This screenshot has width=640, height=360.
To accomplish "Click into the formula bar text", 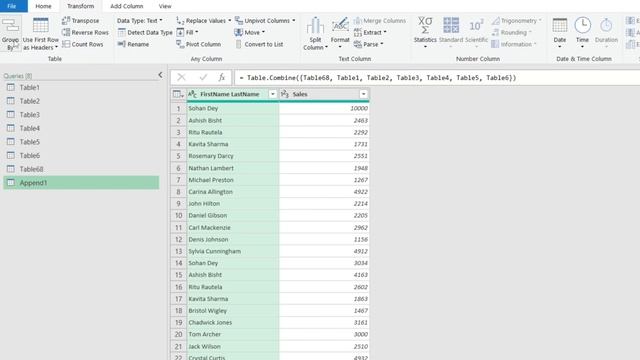I will pyautogui.click(x=378, y=78).
